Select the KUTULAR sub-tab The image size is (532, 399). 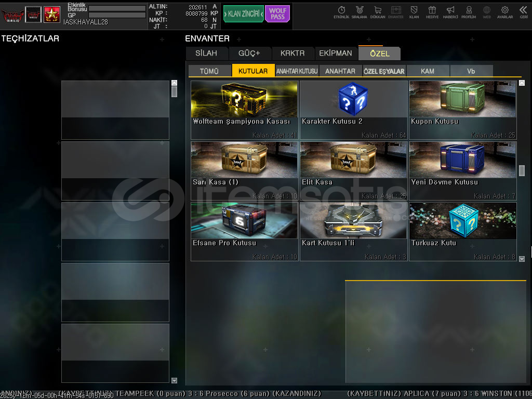coord(253,71)
